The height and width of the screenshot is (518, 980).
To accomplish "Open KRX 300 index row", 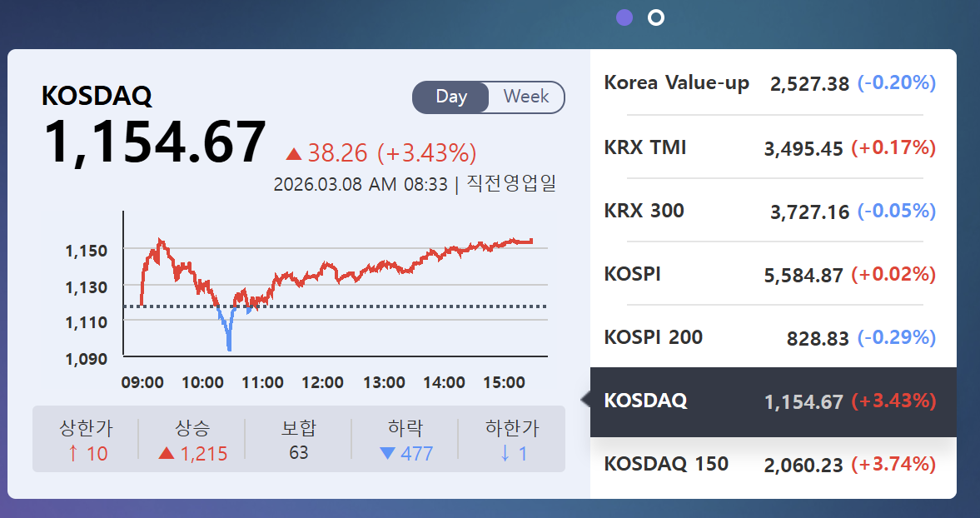I will coord(774,211).
